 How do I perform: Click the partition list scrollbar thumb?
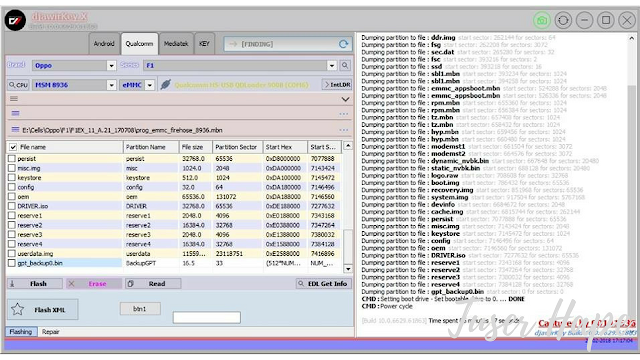coord(348,246)
